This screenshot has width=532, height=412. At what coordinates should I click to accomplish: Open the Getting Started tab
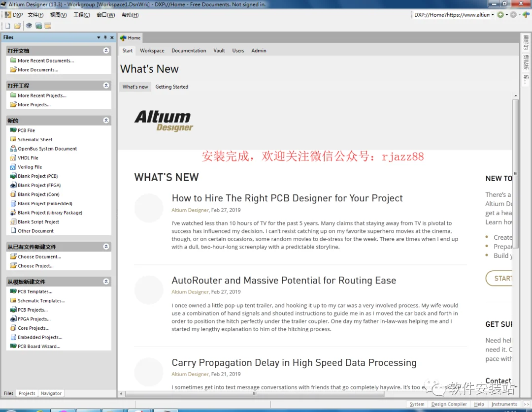tap(172, 87)
